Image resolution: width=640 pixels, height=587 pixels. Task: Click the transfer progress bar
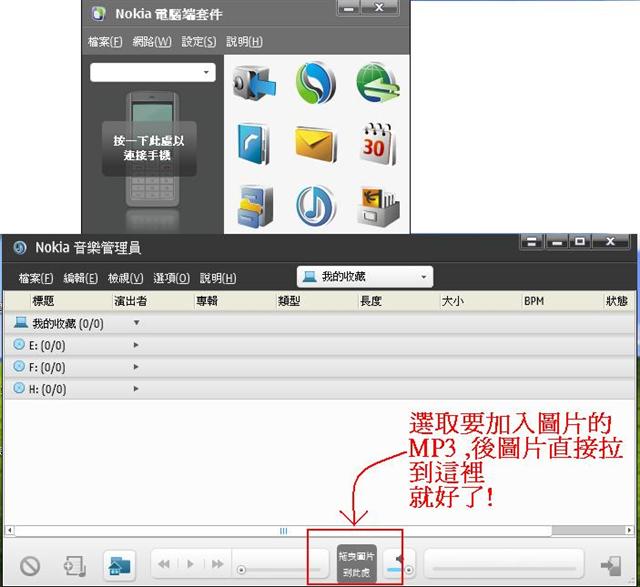click(x=504, y=568)
